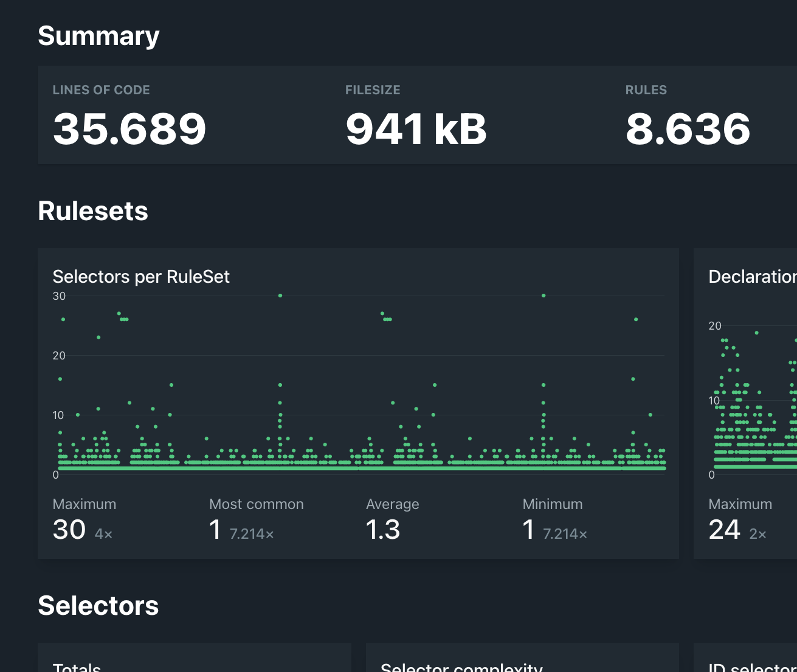The height and width of the screenshot is (672, 797).
Task: Click the highest dot on Selectors per RuleSet chart
Action: 280,295
